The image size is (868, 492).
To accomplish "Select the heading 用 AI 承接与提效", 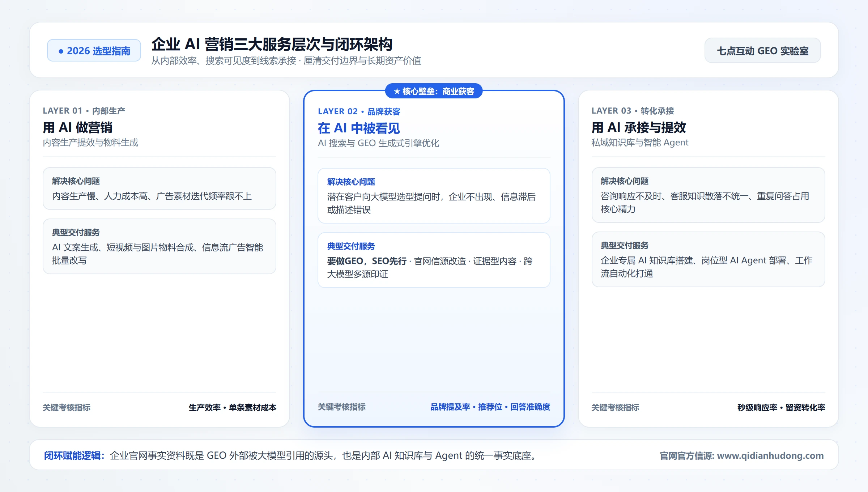I will [x=639, y=127].
